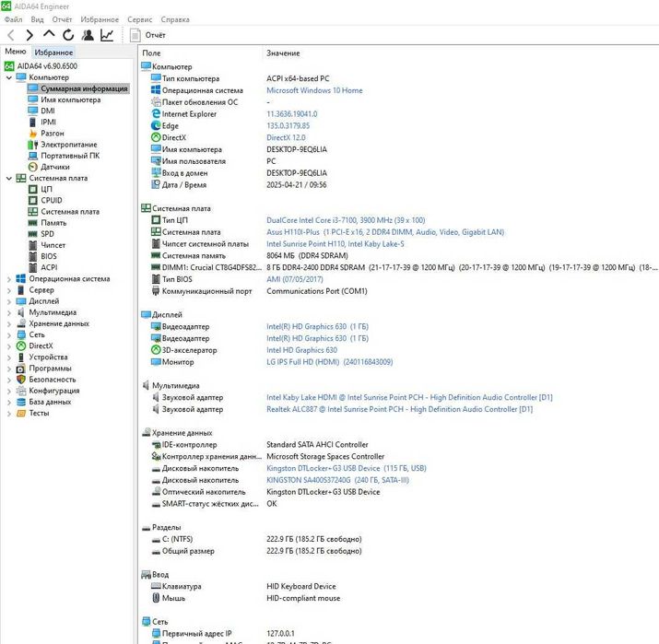Image resolution: width=659 pixels, height=644 pixels.
Task: Open the Вид menu
Action: (x=37, y=19)
